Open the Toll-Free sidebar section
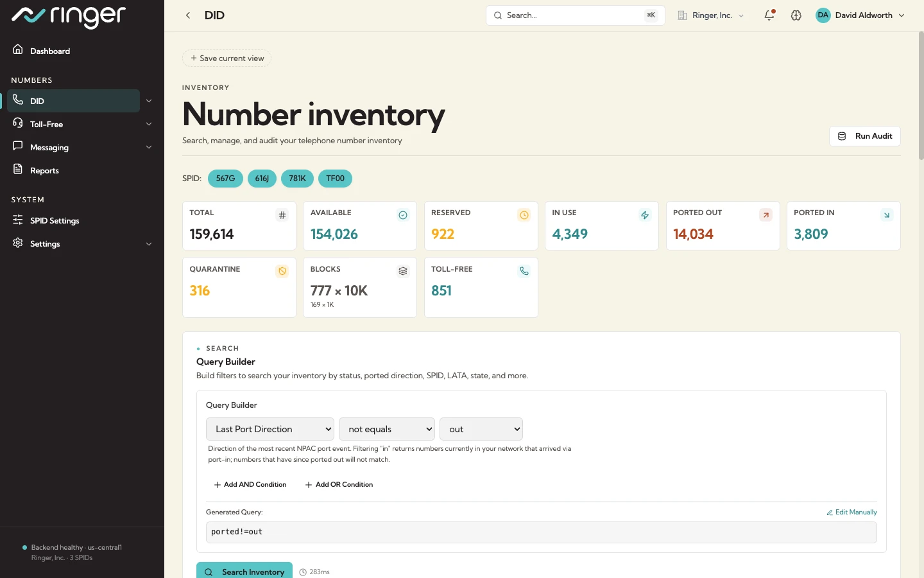The height and width of the screenshot is (578, 924). pyautogui.click(x=46, y=124)
